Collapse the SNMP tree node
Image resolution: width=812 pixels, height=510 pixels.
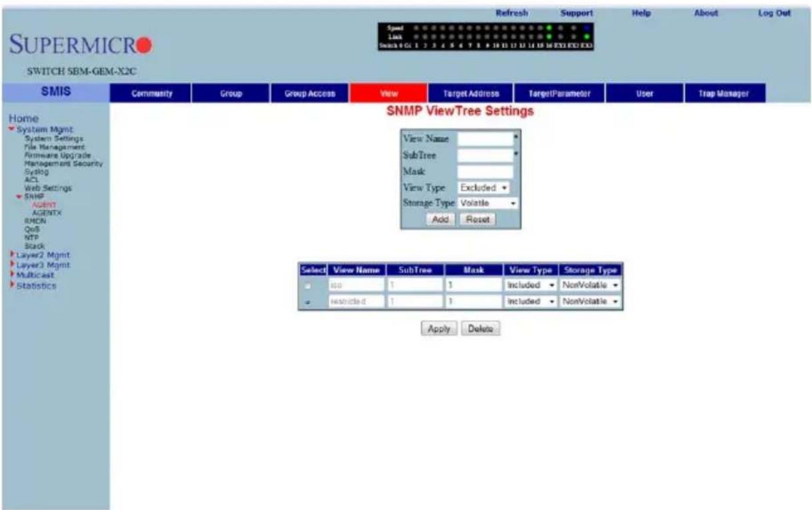[20, 197]
